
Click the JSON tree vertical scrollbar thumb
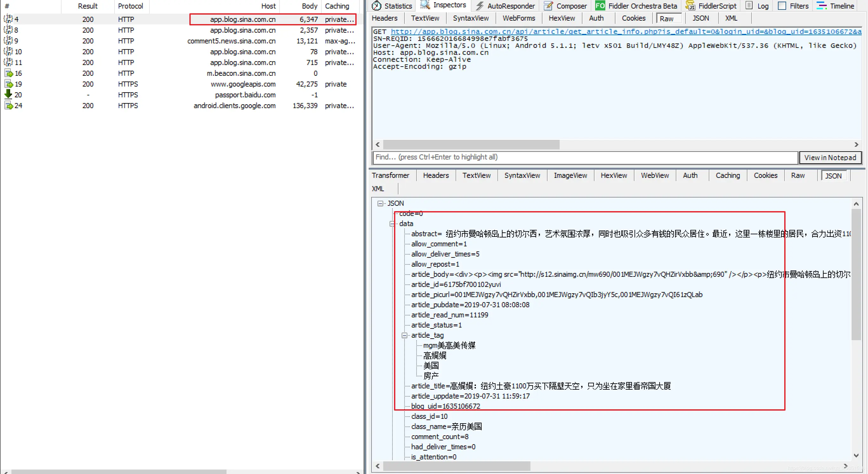click(x=856, y=274)
